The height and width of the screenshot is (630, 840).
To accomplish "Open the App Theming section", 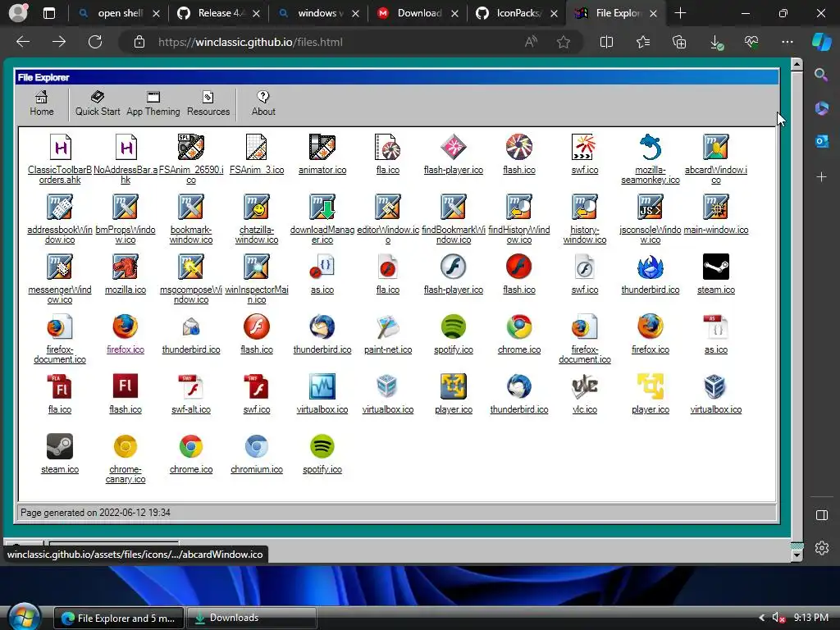I will 153,104.
